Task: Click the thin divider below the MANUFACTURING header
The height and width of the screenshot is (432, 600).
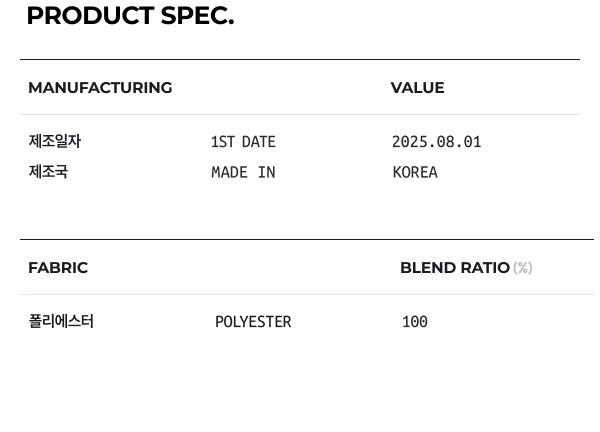Action: pos(300,115)
